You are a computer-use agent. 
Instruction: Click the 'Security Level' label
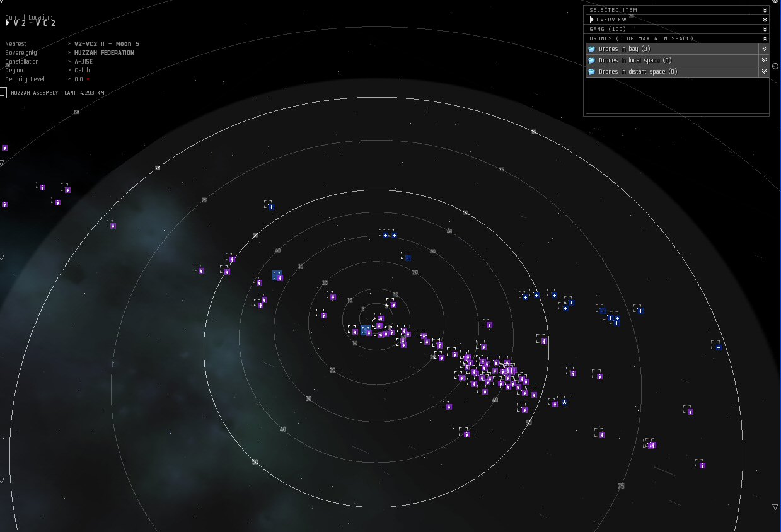(x=25, y=79)
